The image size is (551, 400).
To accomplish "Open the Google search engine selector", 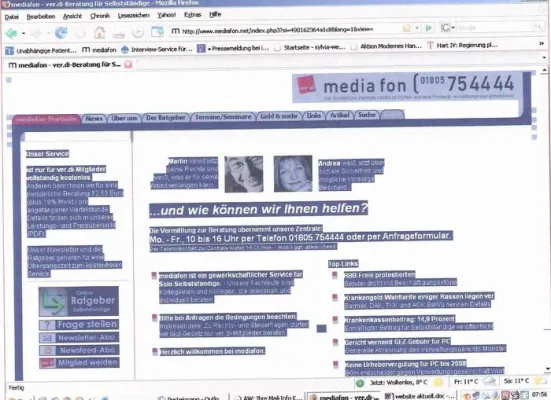I will [448, 27].
